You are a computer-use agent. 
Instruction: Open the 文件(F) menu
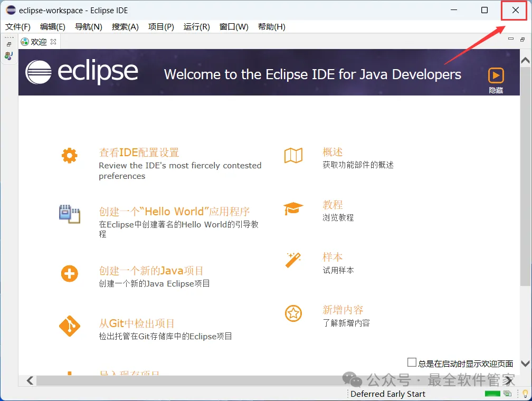17,26
